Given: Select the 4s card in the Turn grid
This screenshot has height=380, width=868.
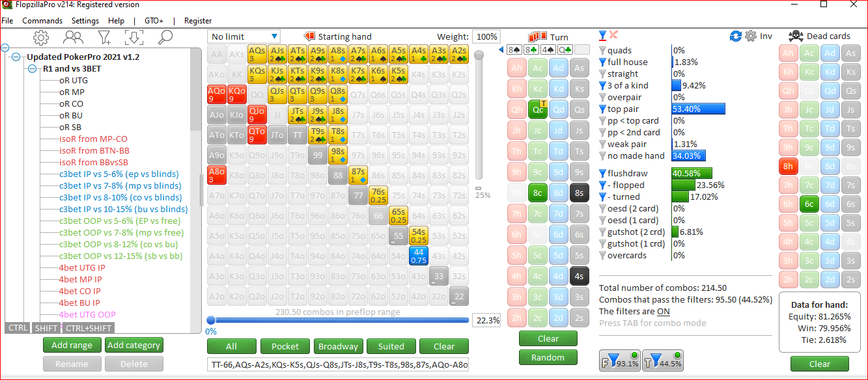Looking at the screenshot, I should tap(579, 277).
